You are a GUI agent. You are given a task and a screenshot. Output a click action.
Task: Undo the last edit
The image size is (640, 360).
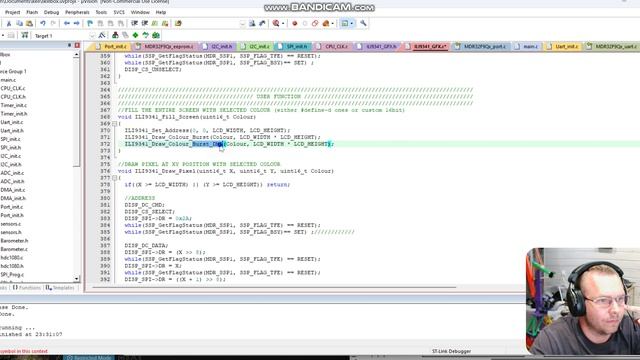point(43,24)
